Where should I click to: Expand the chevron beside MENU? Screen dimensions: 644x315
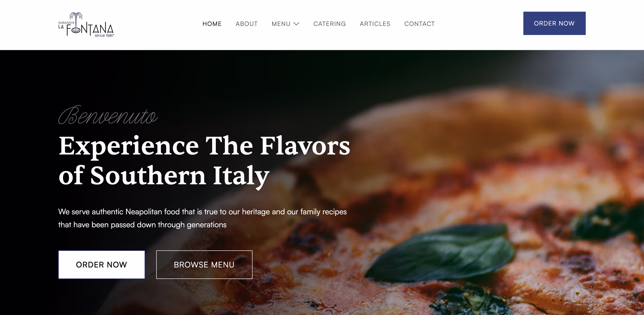click(296, 24)
